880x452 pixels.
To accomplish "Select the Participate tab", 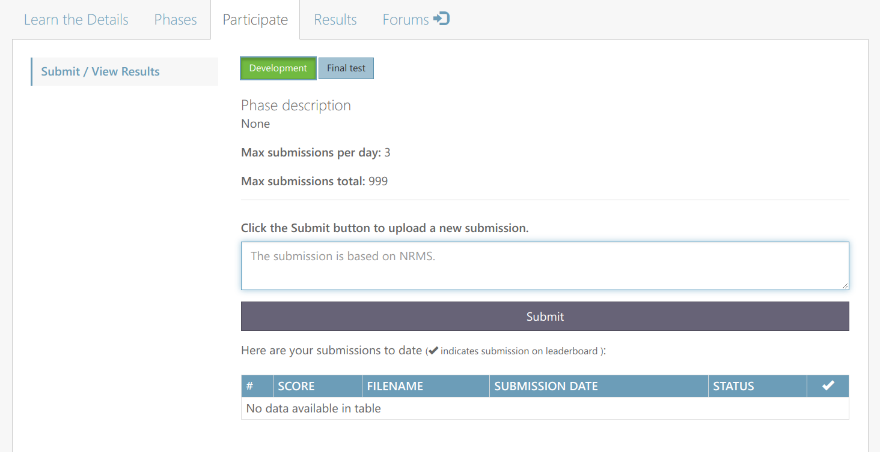I will [x=255, y=20].
